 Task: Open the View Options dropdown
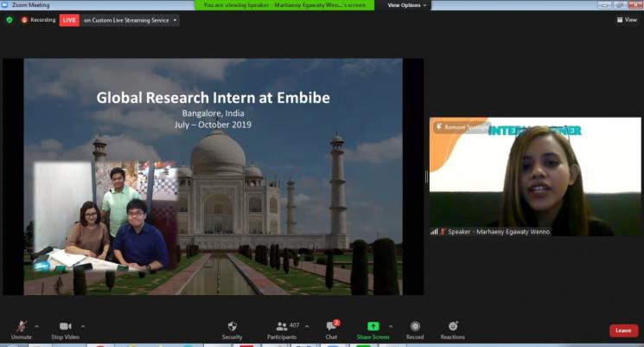pos(407,5)
